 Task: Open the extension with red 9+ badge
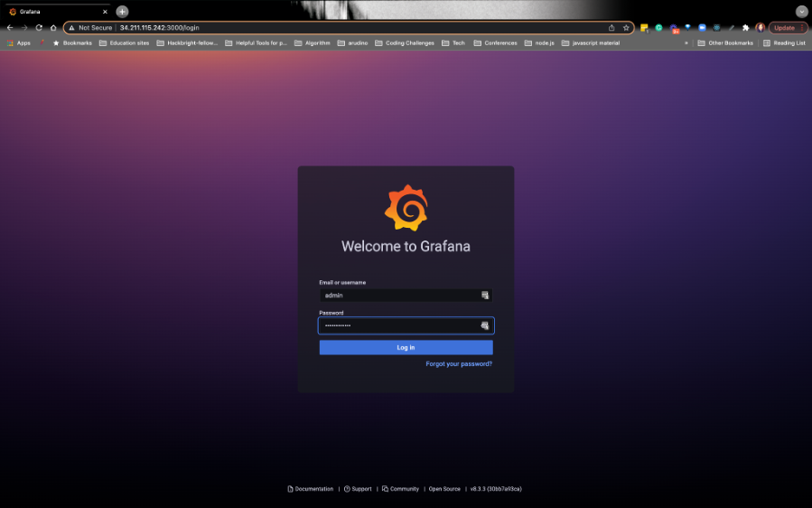(674, 29)
